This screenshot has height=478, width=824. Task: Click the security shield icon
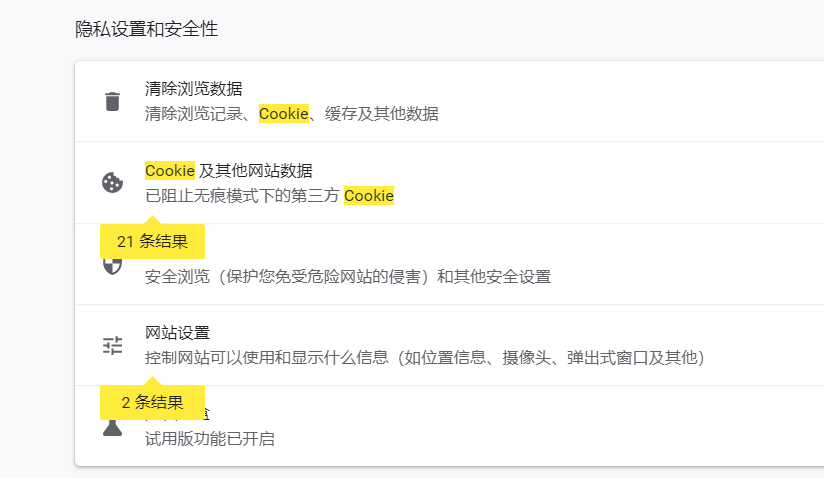113,266
